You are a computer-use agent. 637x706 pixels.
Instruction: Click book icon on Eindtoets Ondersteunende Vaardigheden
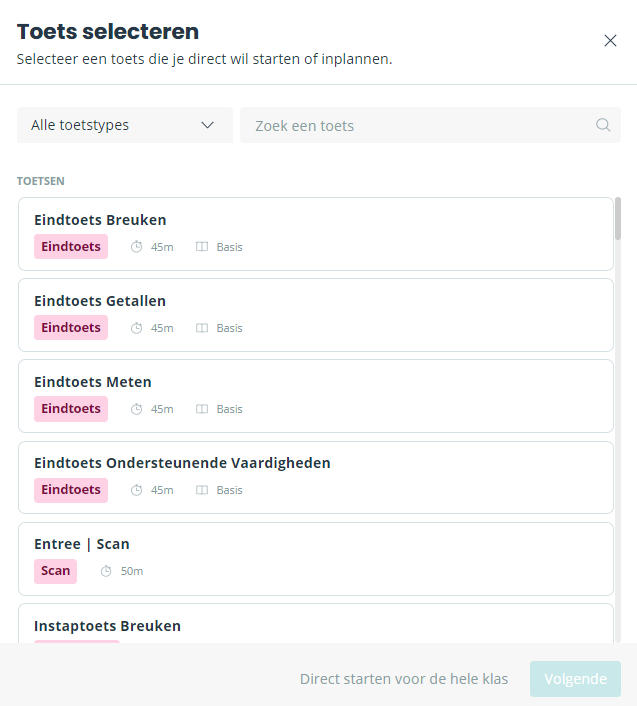[202, 490]
